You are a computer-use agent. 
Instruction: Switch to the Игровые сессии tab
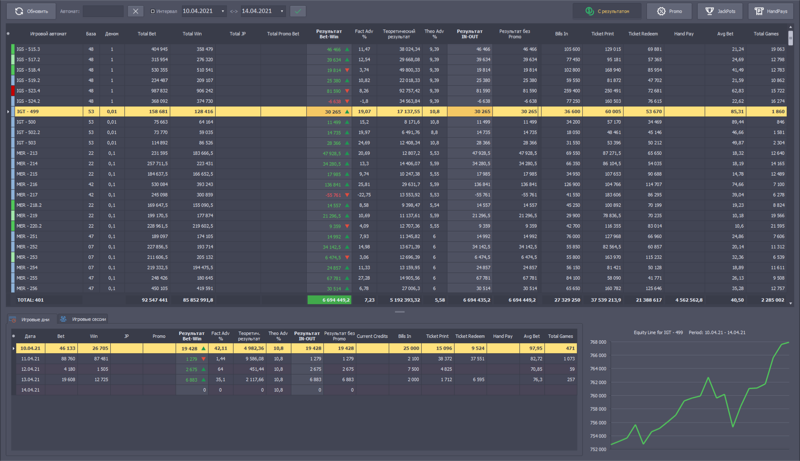[85, 319]
